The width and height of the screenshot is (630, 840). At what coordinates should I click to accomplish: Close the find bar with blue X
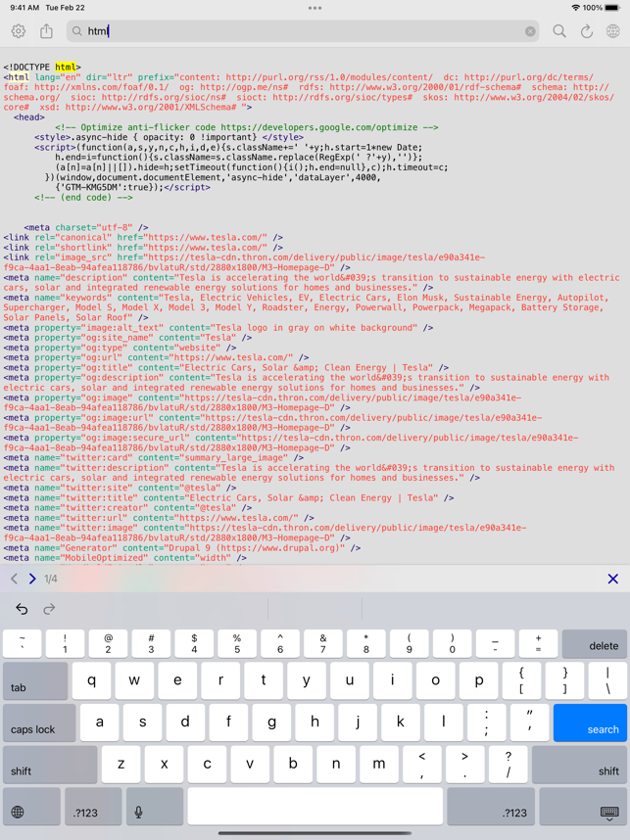point(612,579)
